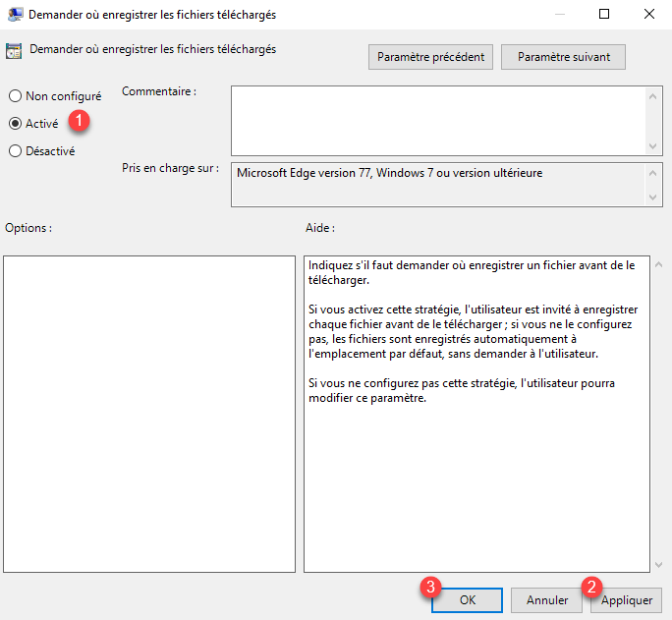The height and width of the screenshot is (620, 672).
Task: Confirm with the OK button
Action: click(467, 599)
